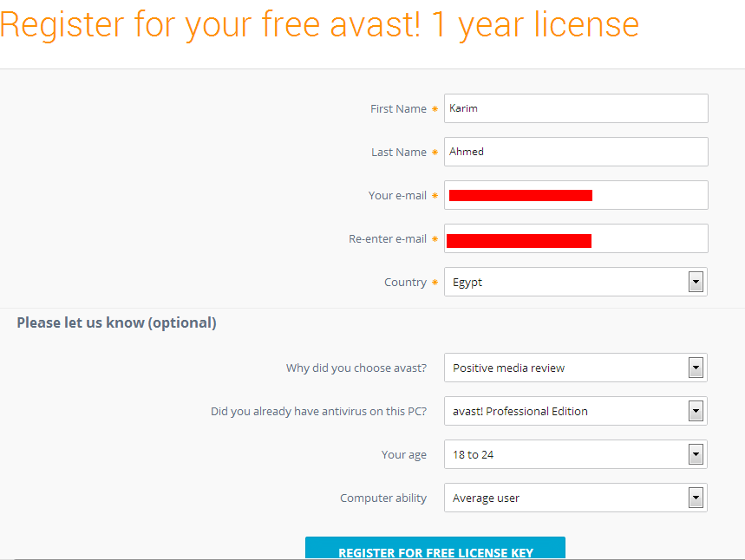Click the 'Did you already have antivirus' label
The width and height of the screenshot is (745, 560).
318,412
